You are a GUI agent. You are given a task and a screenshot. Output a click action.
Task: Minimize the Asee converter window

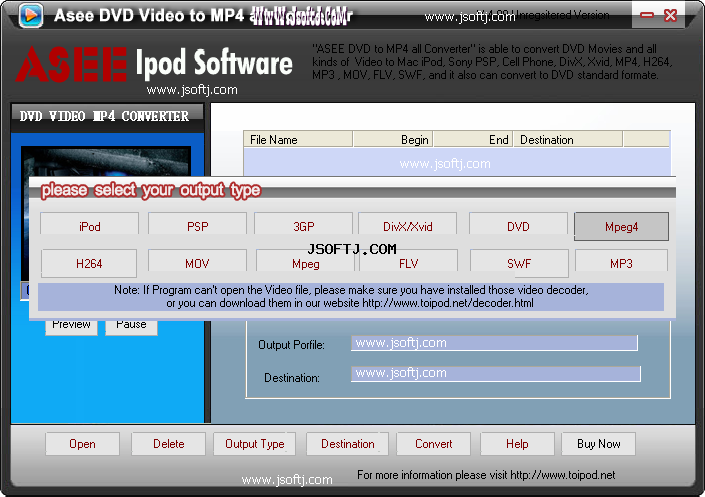pyautogui.click(x=647, y=15)
